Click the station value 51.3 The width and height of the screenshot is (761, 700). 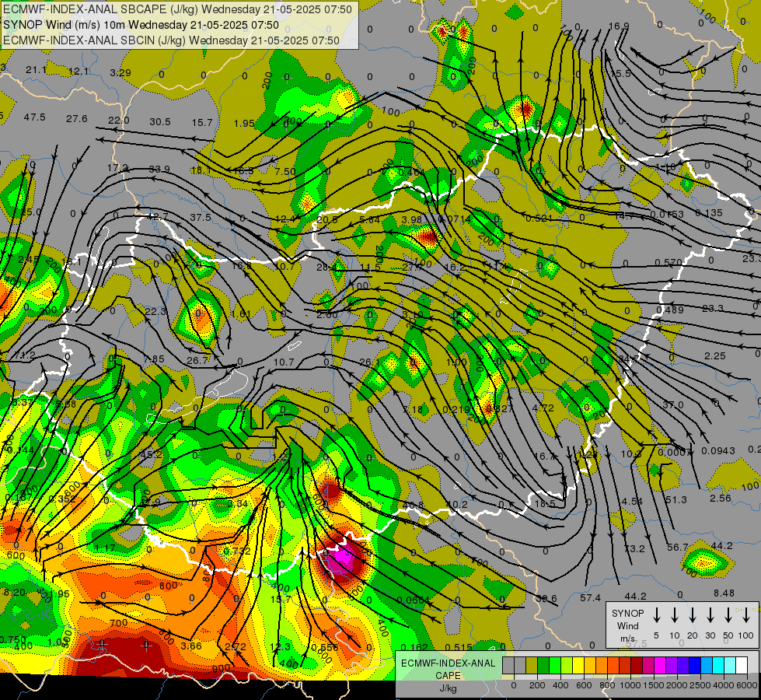coord(676,499)
